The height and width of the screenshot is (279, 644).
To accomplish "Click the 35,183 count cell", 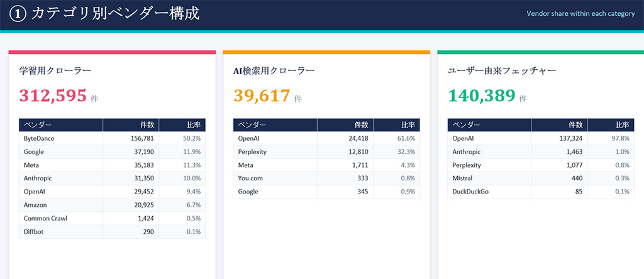I will click(x=131, y=165).
